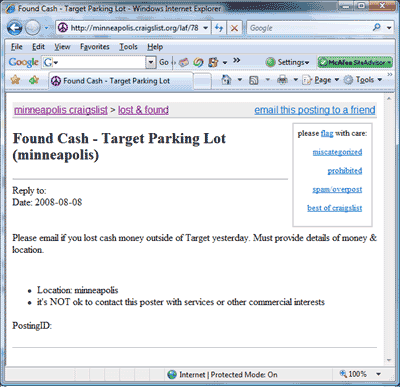Screen dimensions: 400x387
Task: Expand the Google toolbar search history dropdown
Action: click(x=151, y=62)
